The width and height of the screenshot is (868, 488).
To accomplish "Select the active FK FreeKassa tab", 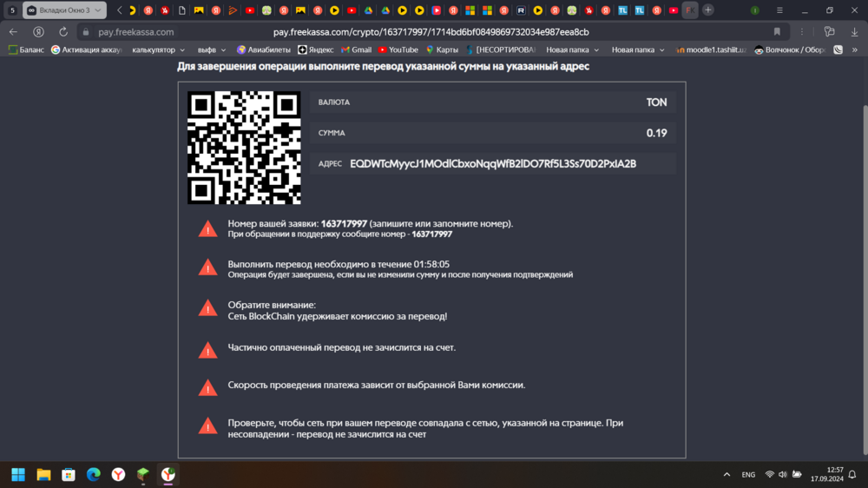I will click(x=690, y=10).
